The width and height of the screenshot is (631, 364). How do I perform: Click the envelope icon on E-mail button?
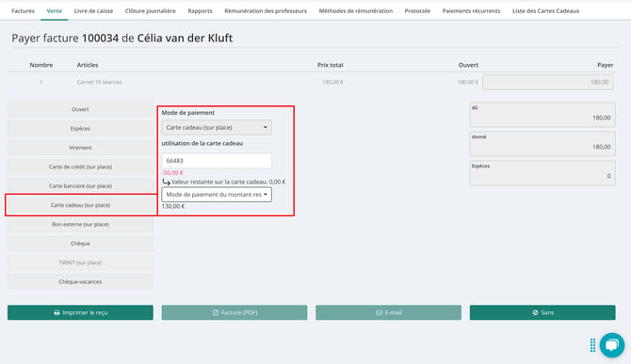380,312
